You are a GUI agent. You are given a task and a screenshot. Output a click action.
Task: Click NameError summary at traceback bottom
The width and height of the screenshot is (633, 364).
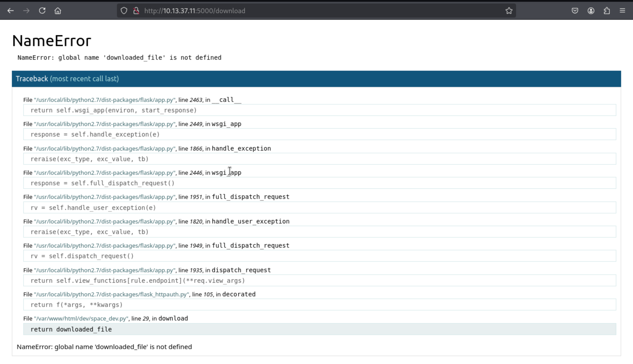pos(104,347)
